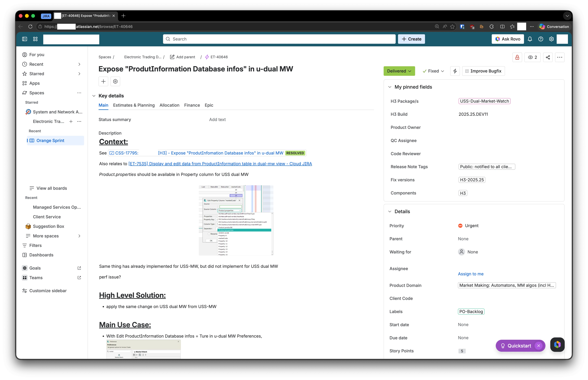Open a new browser tab
The image size is (588, 380).
[x=123, y=16]
